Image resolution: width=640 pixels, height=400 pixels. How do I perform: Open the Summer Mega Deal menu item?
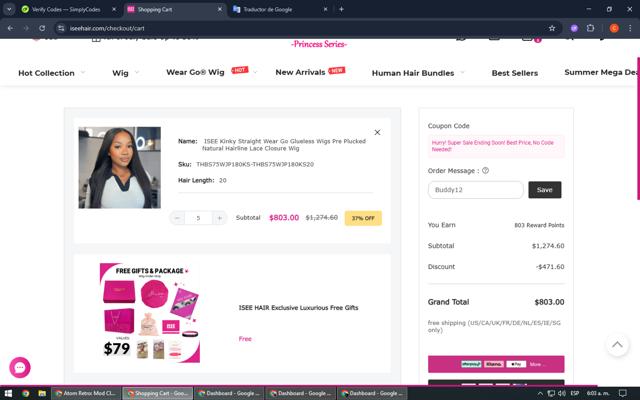(602, 72)
